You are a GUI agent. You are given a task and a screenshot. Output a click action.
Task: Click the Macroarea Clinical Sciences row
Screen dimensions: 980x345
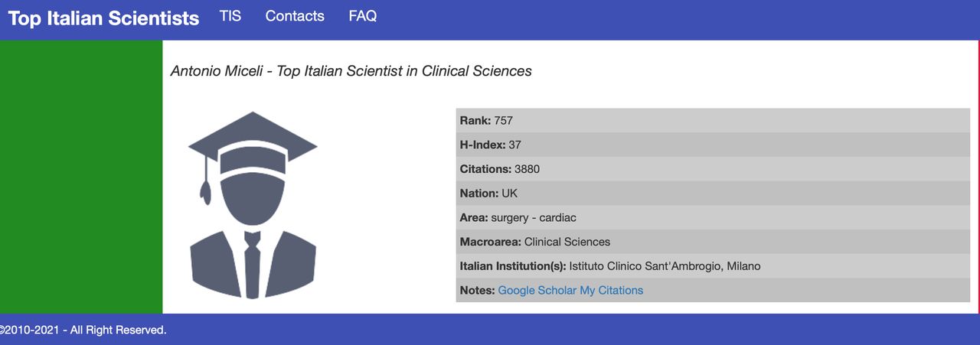click(712, 242)
